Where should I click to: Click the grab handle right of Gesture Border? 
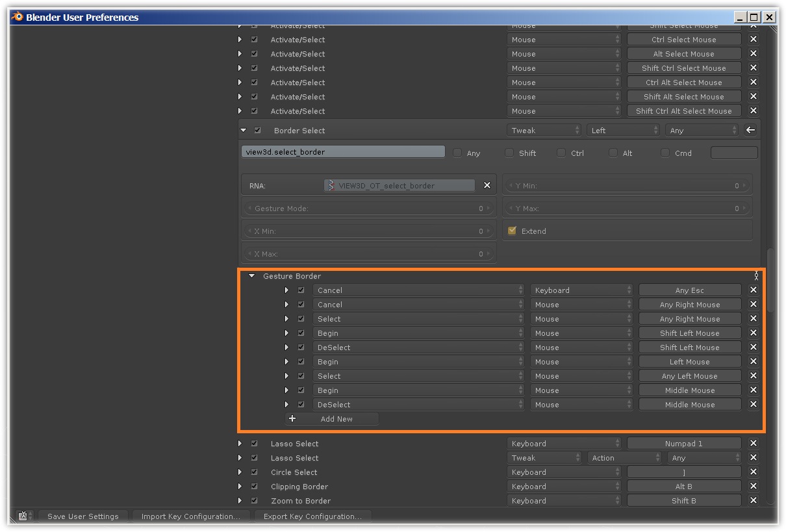[756, 275]
